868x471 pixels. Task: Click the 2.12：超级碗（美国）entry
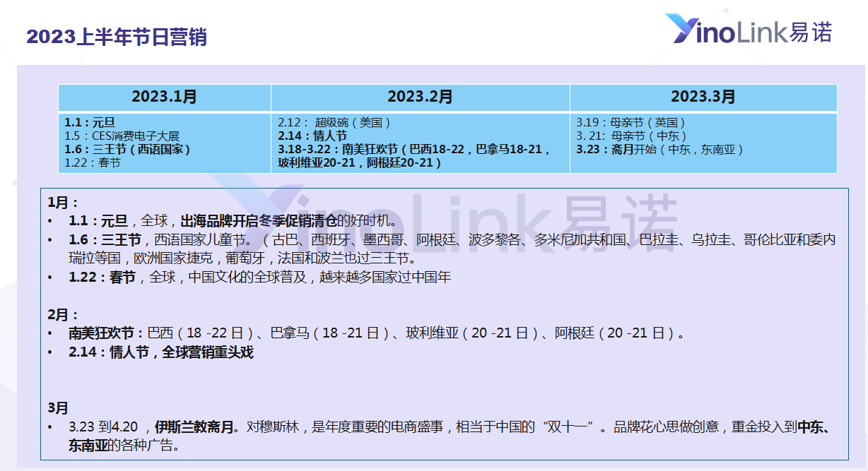click(334, 122)
